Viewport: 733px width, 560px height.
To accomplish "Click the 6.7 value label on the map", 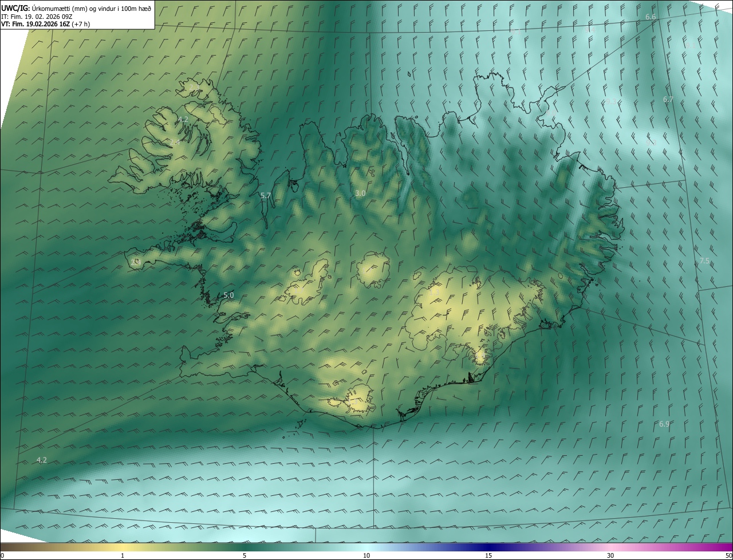I will point(668,100).
